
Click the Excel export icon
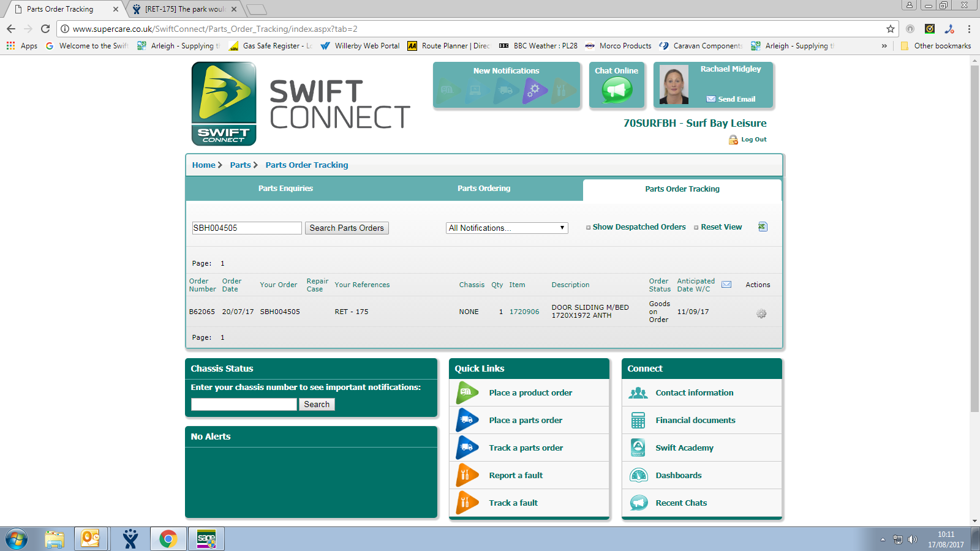[763, 227]
